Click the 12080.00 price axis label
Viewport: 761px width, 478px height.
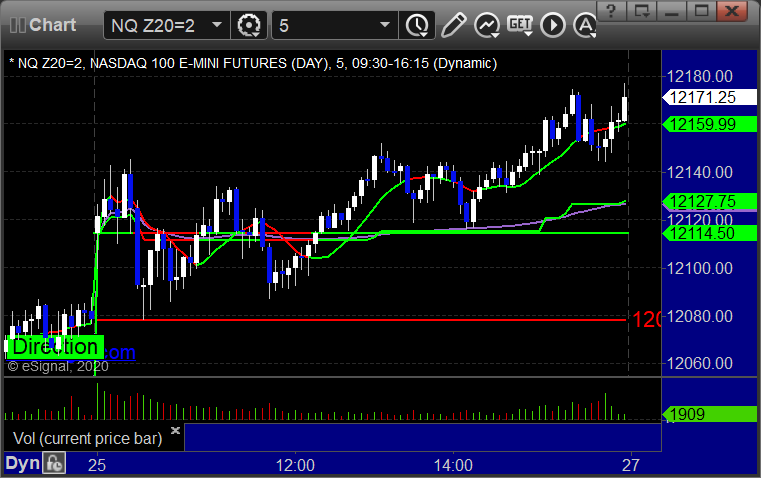pos(699,316)
